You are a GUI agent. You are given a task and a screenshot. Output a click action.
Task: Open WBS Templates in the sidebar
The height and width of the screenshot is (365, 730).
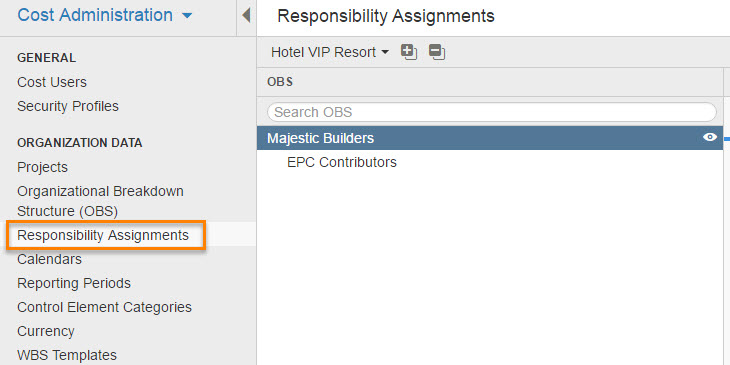point(67,356)
